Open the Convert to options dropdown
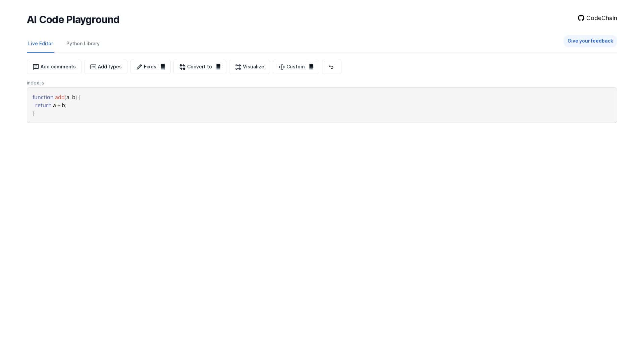Image resolution: width=644 pixels, height=362 pixels. (x=218, y=67)
